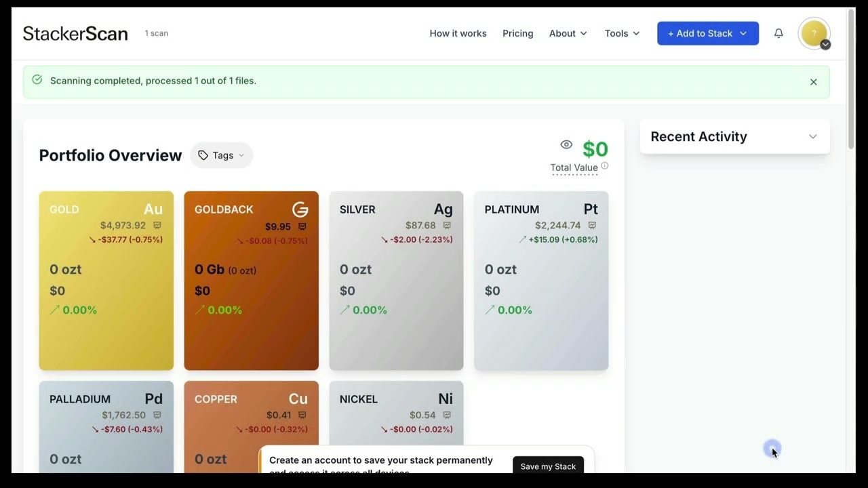Click the palladium price $1,762.50
Viewport: 868px width, 488px height.
click(x=123, y=415)
